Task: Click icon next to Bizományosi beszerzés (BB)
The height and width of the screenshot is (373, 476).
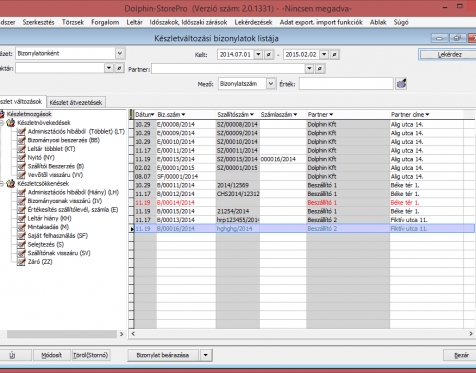Action: pos(21,140)
